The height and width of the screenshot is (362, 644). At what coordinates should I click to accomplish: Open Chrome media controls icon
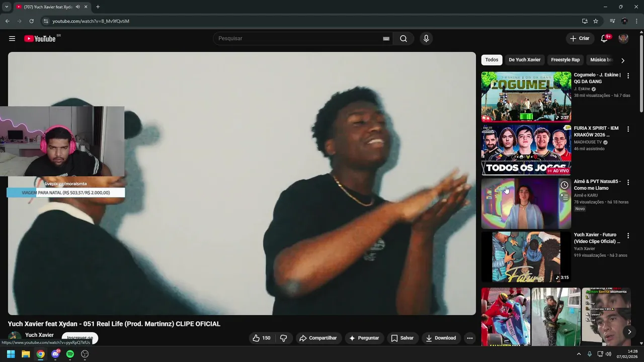[612, 21]
